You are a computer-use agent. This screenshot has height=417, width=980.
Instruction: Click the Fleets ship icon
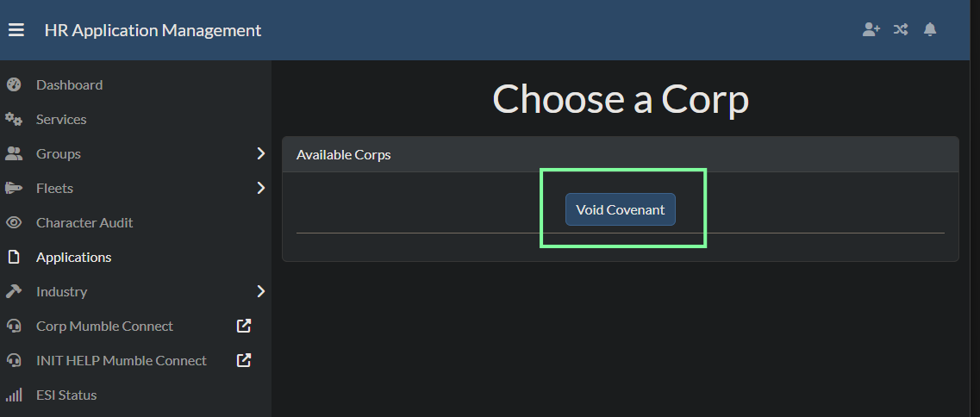pos(14,188)
